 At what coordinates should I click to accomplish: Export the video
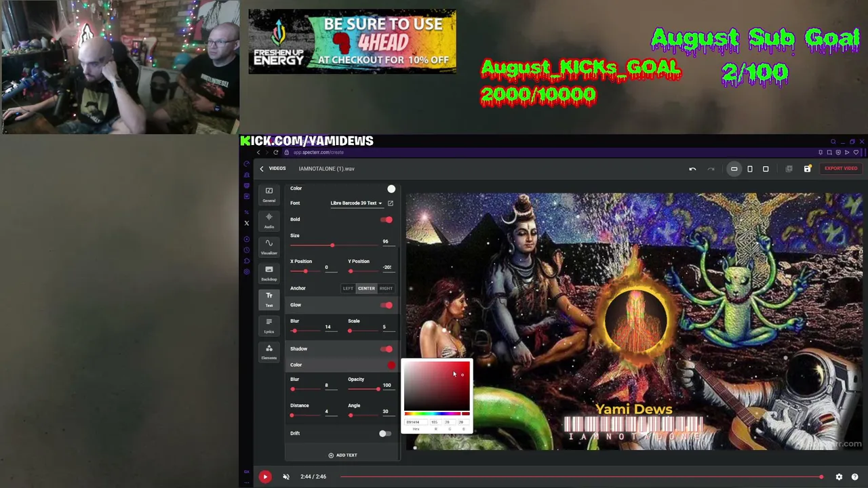coord(841,168)
